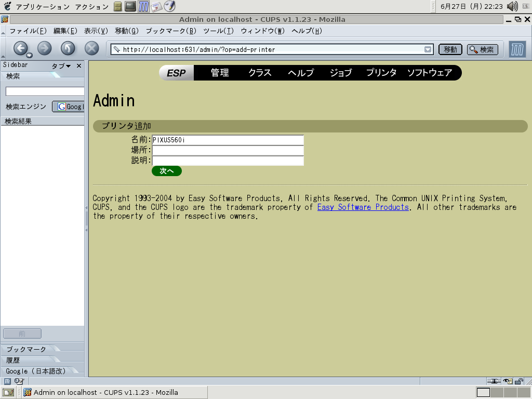
Task: Click the security padlock icon
Action: tap(518, 381)
